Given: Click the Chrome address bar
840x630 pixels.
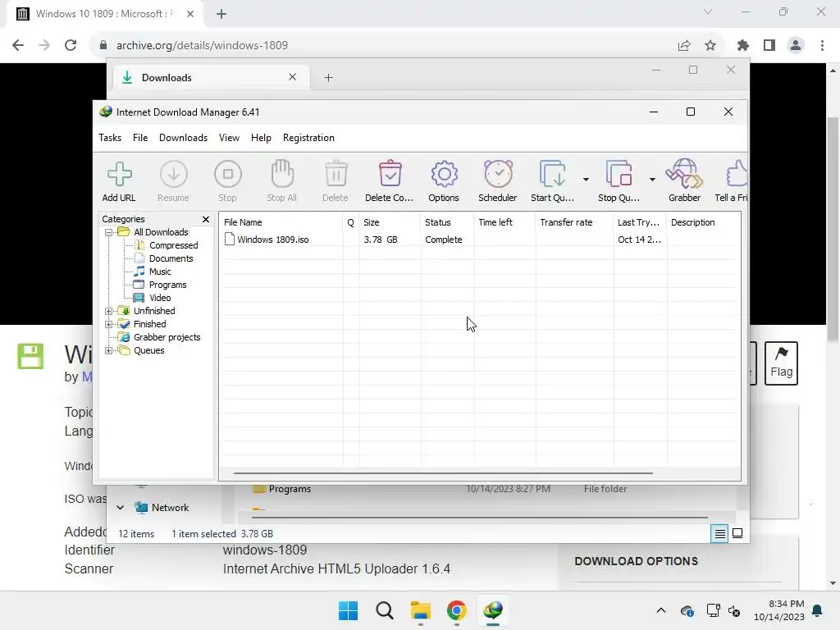Looking at the screenshot, I should pyautogui.click(x=386, y=46).
